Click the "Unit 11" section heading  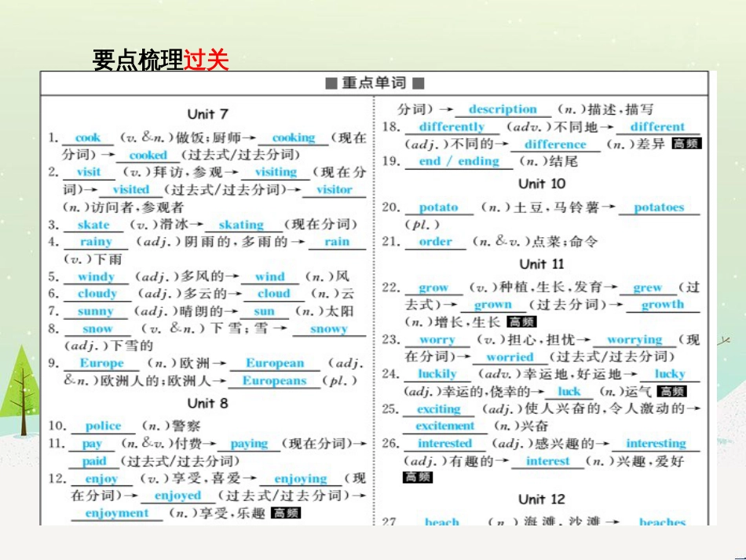click(540, 265)
